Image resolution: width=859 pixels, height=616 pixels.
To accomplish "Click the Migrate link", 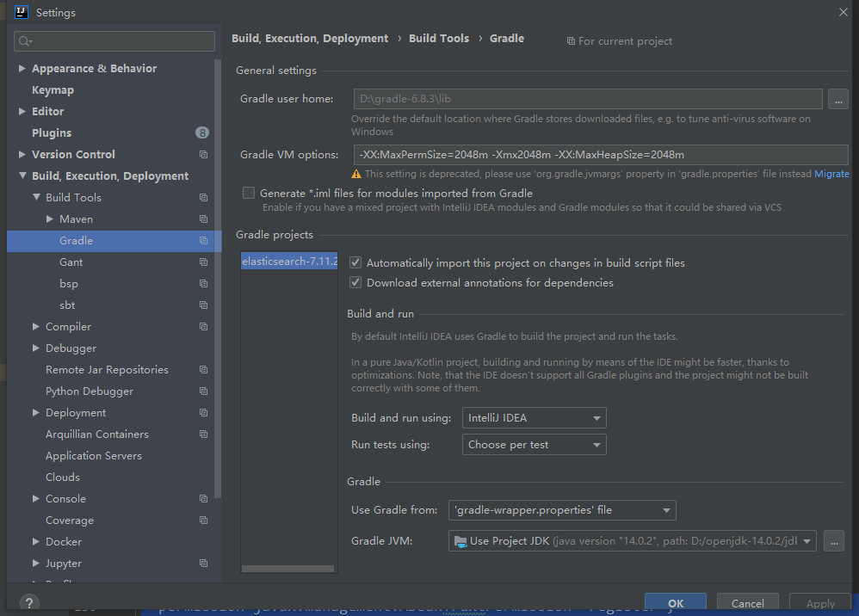I will coord(831,174).
